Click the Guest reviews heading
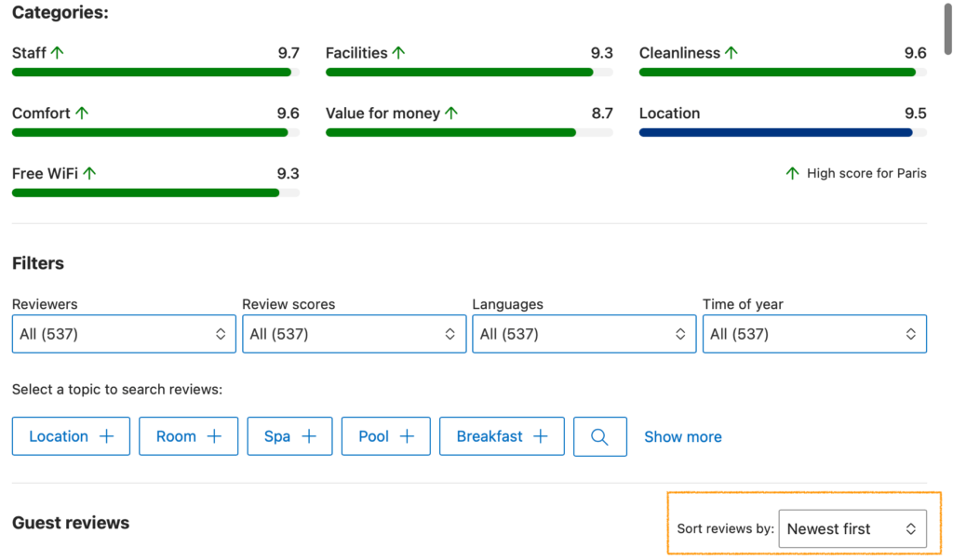The height and width of the screenshot is (560, 953). click(71, 523)
